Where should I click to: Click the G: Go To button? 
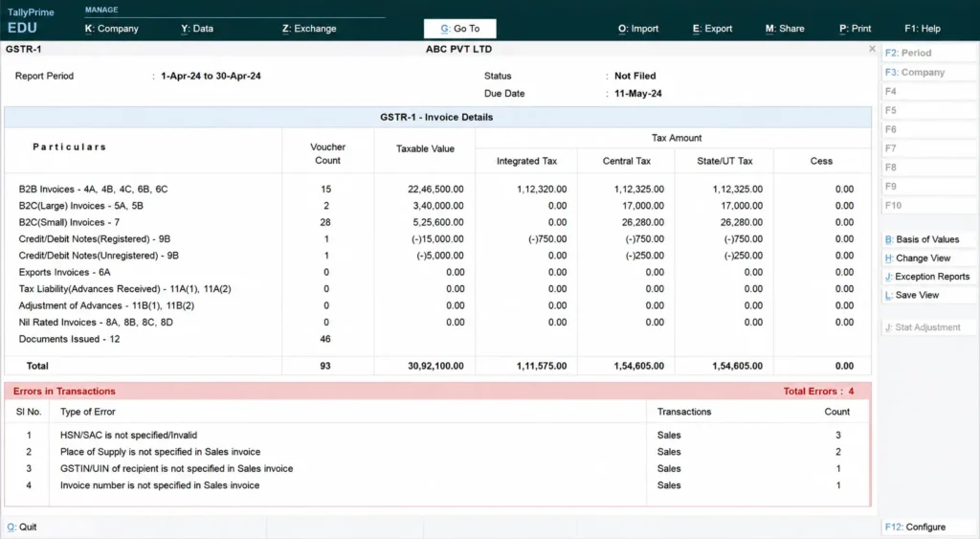(x=460, y=29)
